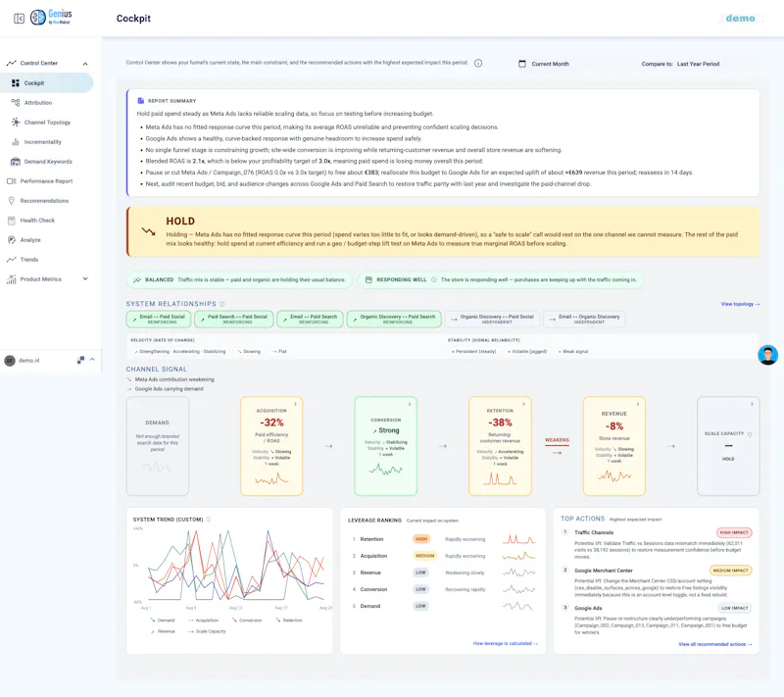Expand the Acquisition card arrow
Screen dimensions: 784x697
tap(295, 404)
